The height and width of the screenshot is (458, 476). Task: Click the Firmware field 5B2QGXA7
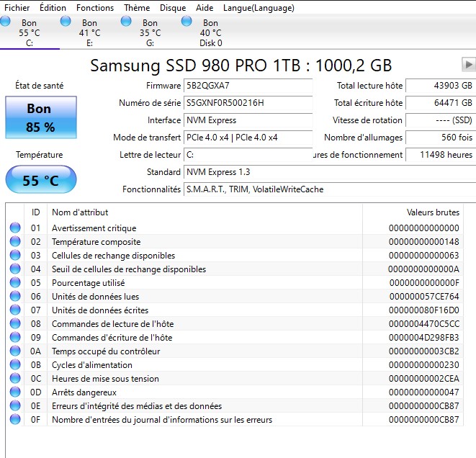coord(248,86)
